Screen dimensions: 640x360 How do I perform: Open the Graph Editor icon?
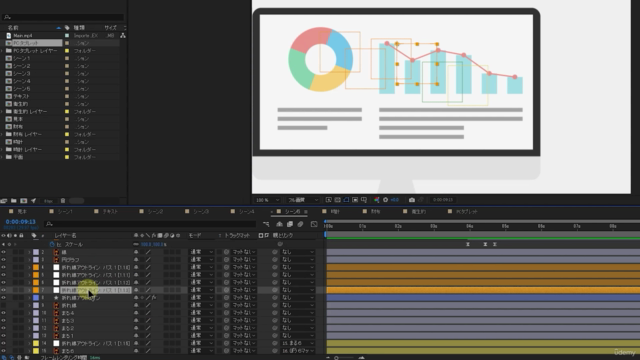pyautogui.click(x=314, y=224)
